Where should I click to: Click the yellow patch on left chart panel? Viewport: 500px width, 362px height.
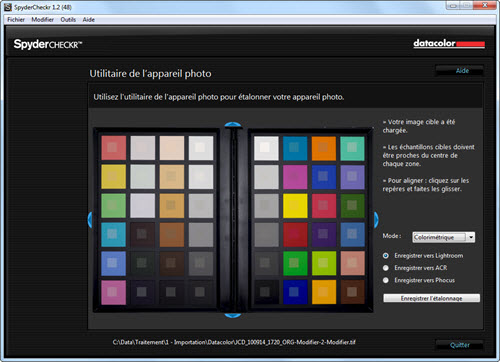tap(114, 177)
